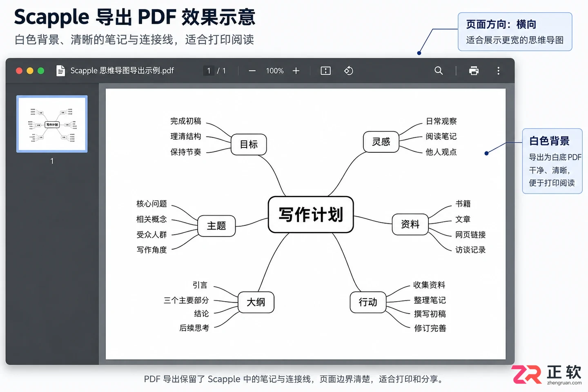This screenshot has height=392, width=588.
Task: Click the 访谈记录 note text
Action: click(x=471, y=250)
